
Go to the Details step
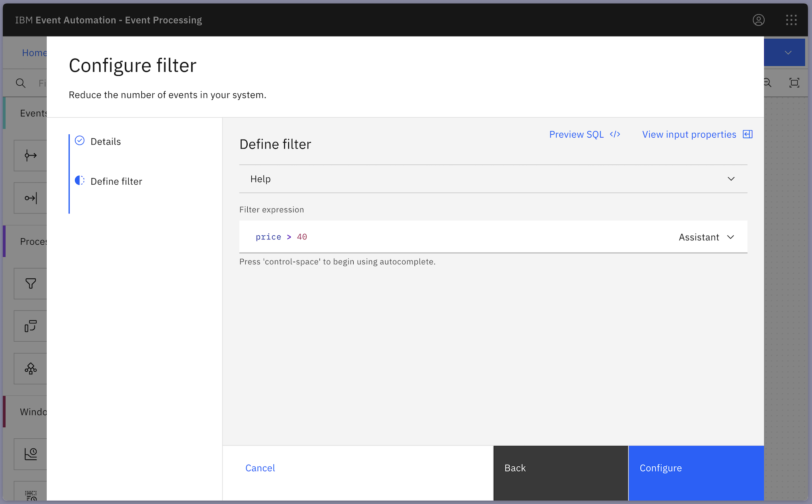106,142
